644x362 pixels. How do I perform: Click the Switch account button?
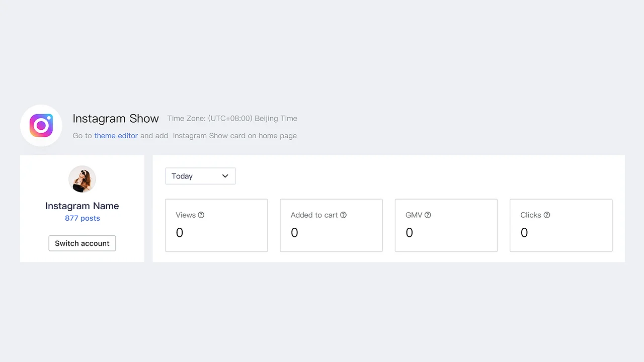pos(82,243)
